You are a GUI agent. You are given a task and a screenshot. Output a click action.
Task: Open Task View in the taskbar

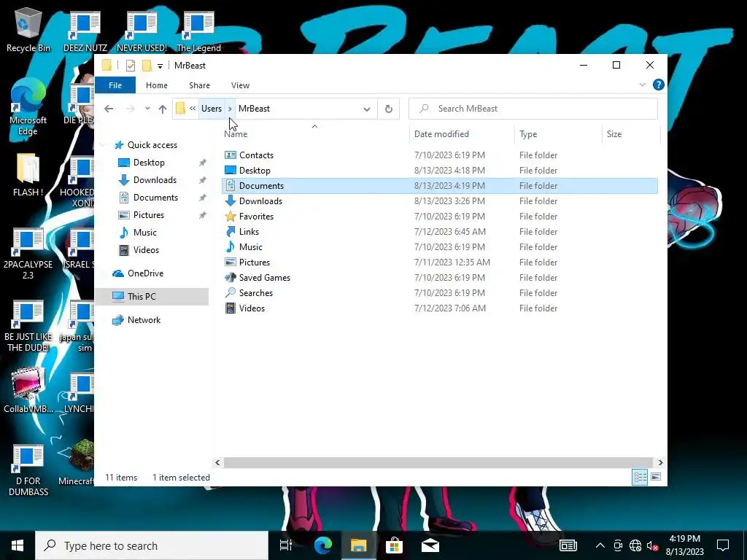tap(286, 545)
